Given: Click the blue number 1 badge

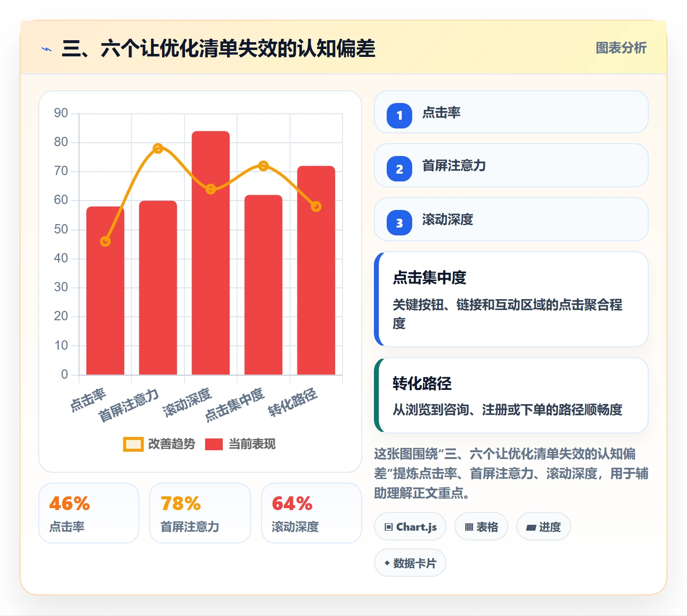Looking at the screenshot, I should click(399, 115).
